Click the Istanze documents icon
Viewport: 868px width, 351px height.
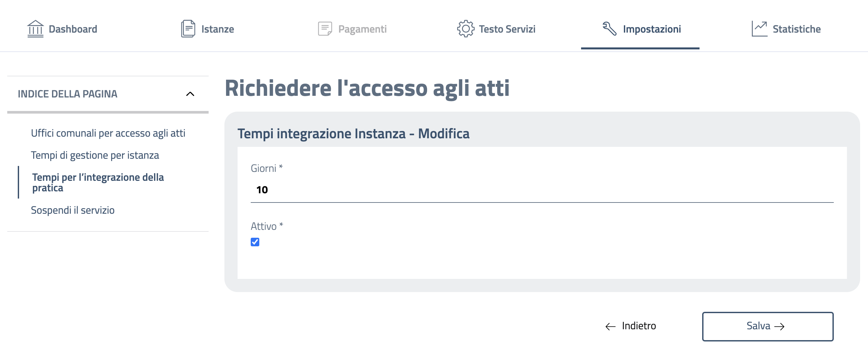pyautogui.click(x=188, y=29)
